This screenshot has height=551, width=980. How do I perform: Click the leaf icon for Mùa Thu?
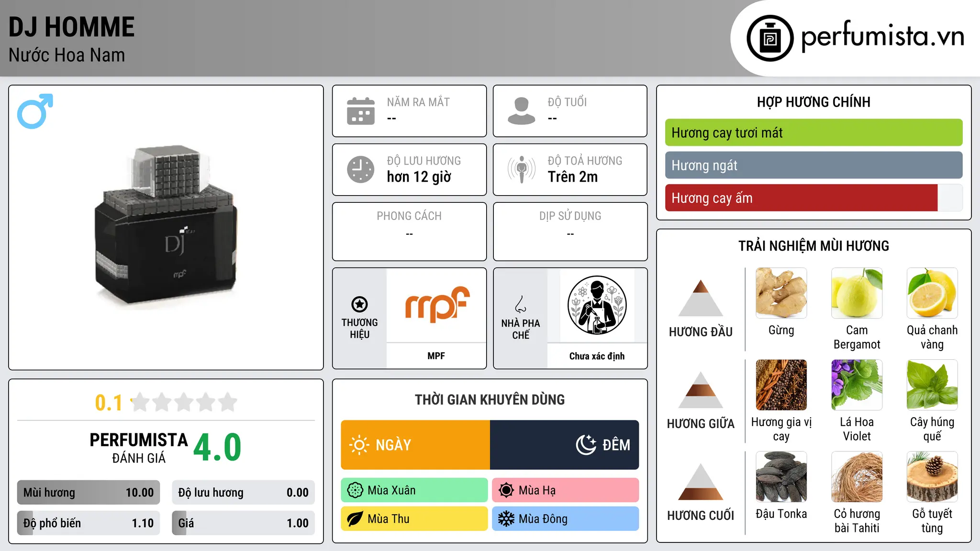click(x=355, y=519)
